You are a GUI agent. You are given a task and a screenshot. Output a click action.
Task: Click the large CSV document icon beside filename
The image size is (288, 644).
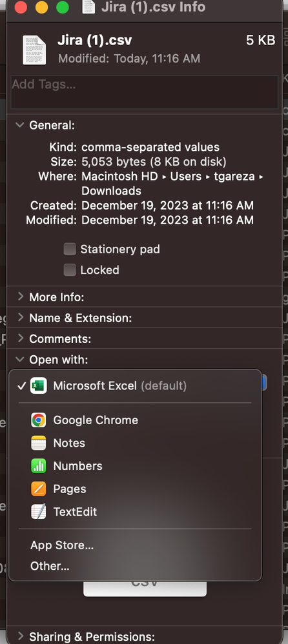[34, 50]
